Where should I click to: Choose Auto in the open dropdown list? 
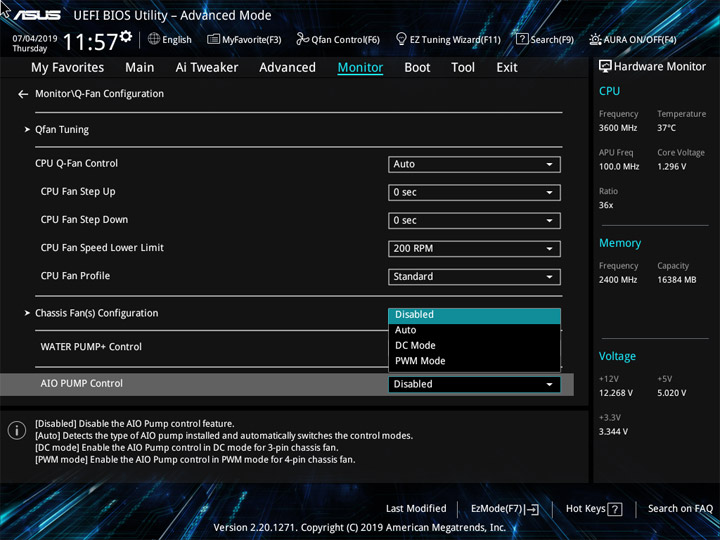coord(474,330)
